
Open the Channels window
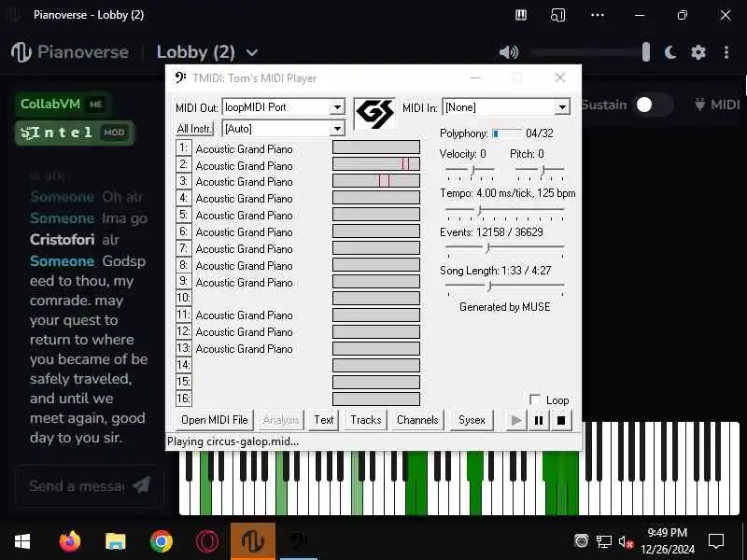[417, 420]
